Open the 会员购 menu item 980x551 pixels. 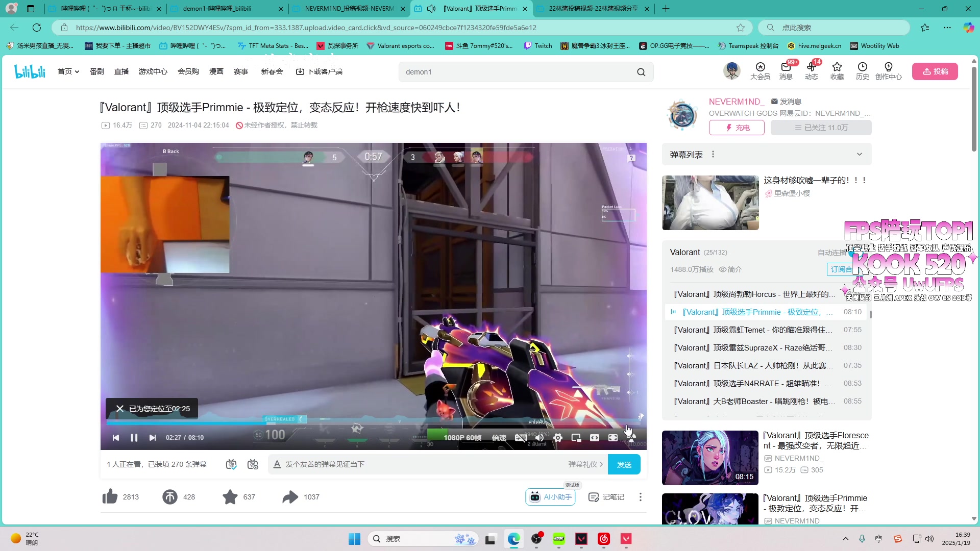pos(188,71)
